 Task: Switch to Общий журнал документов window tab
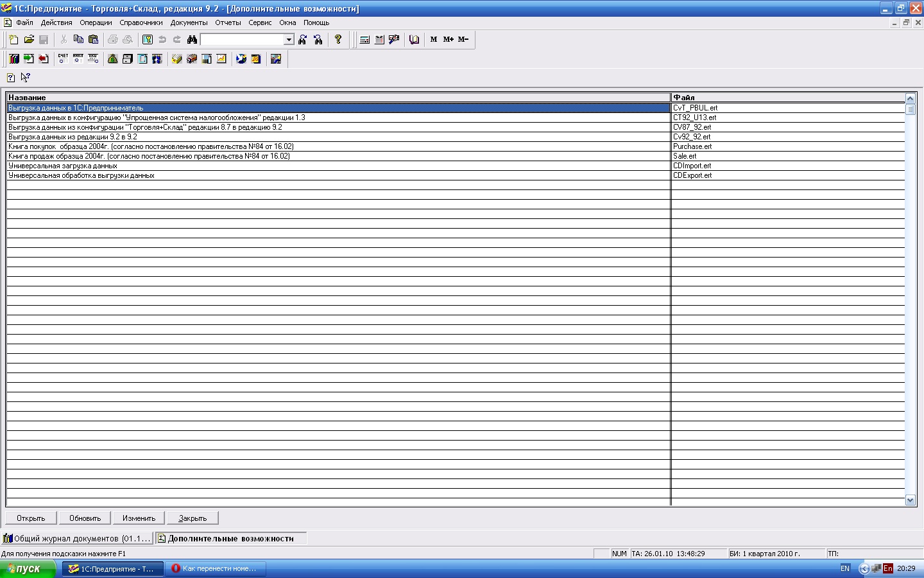tap(77, 538)
